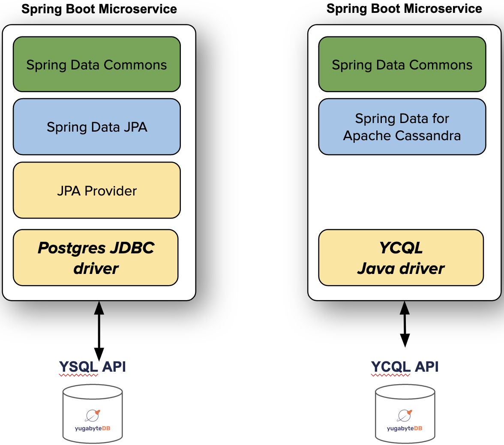Click the right Spring Boot Microservice title
504x445 pixels.
click(405, 9)
